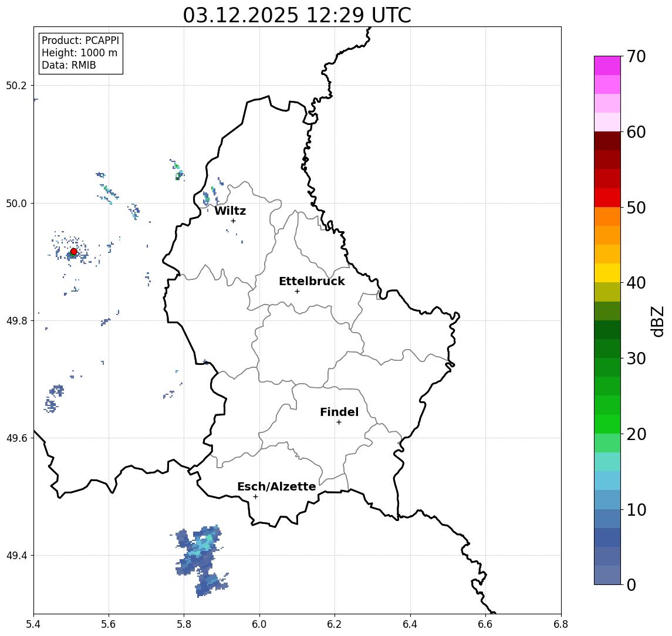Click the longitude tick label 5.4
The image size is (672, 636).
pos(33,624)
